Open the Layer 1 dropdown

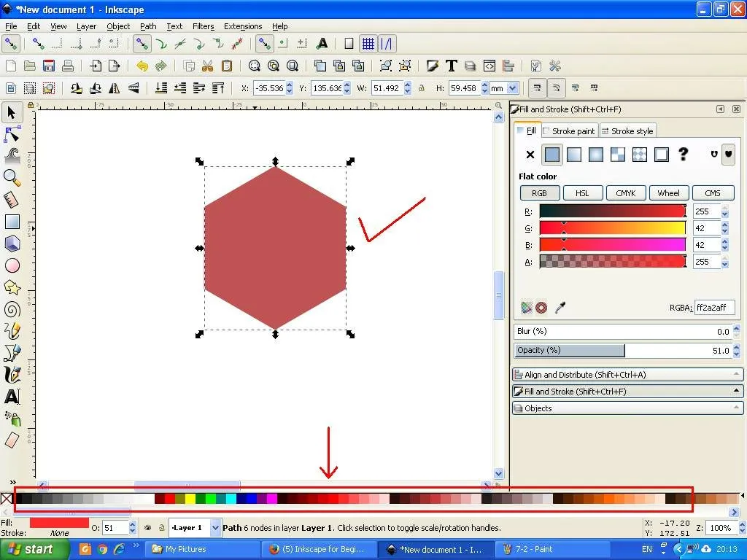(x=215, y=528)
